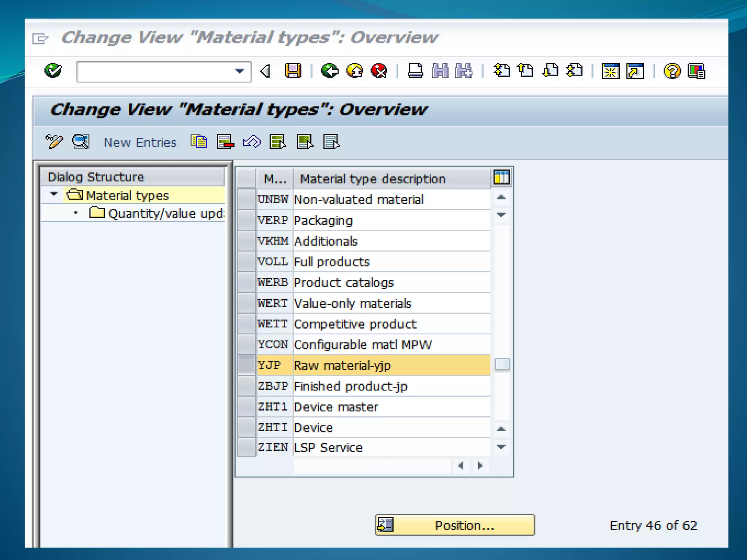Select the row checkbox for YJP

point(246,365)
